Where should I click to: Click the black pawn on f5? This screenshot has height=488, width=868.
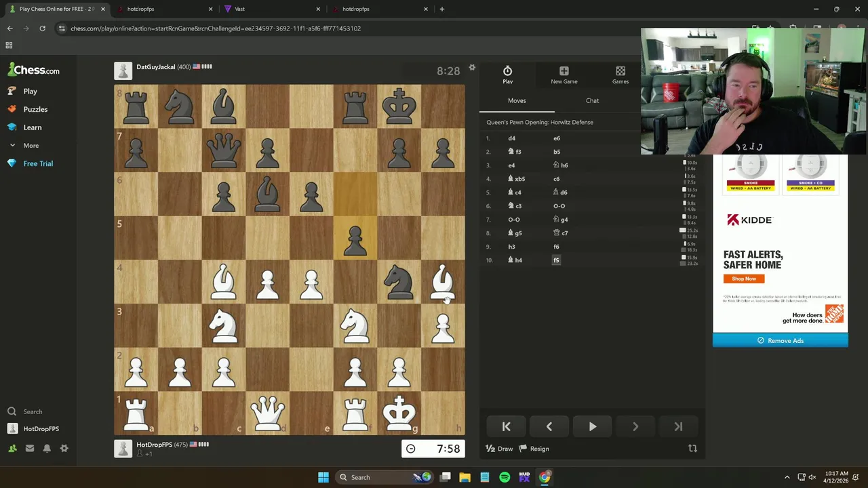[355, 239]
